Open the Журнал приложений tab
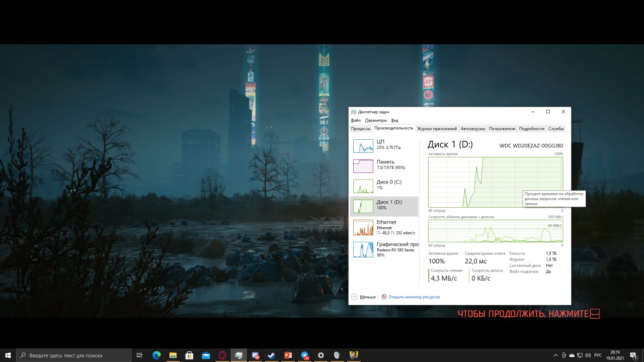The height and width of the screenshot is (362, 644). coord(437,129)
